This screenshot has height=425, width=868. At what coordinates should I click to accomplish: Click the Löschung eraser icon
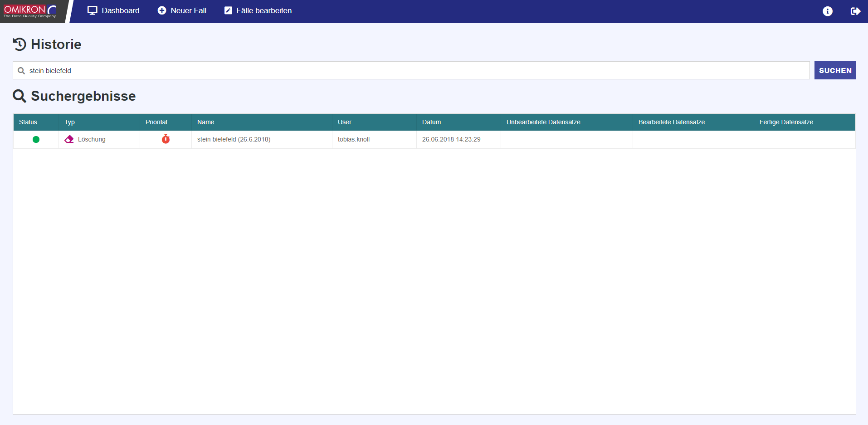click(x=69, y=139)
